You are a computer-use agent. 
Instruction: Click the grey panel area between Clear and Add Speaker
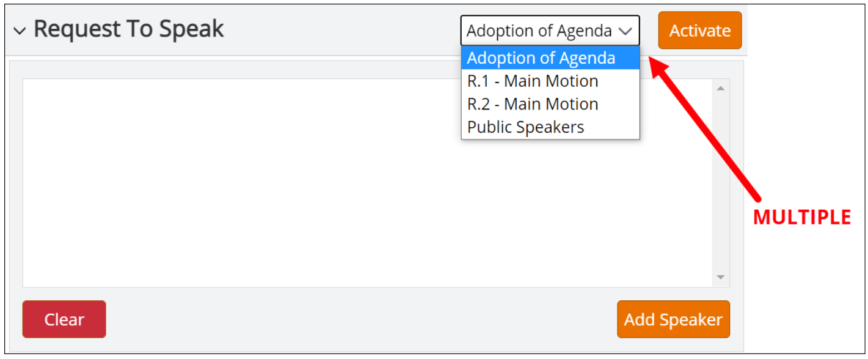click(362, 319)
